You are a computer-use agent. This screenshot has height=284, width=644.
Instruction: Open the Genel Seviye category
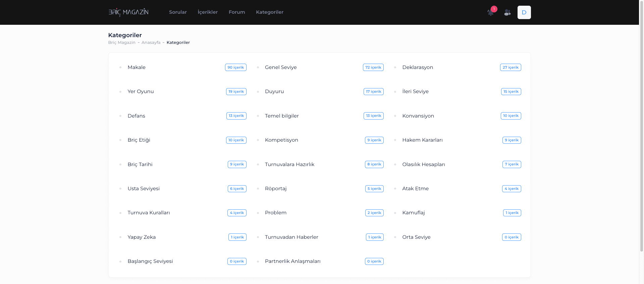281,67
